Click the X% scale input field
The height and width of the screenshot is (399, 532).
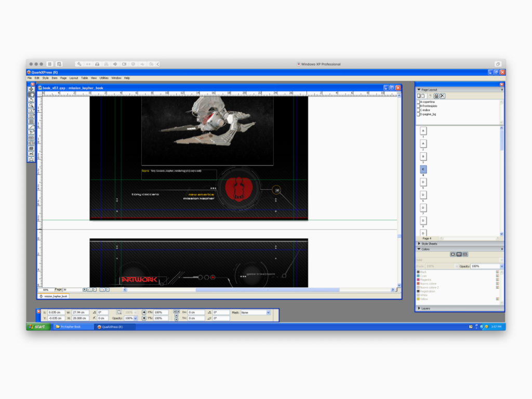click(161, 312)
